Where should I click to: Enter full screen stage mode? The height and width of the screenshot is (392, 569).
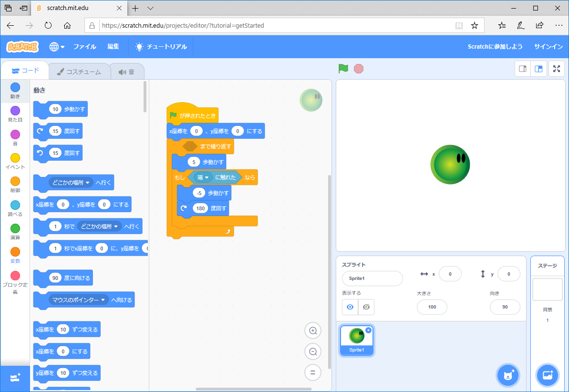pos(557,69)
